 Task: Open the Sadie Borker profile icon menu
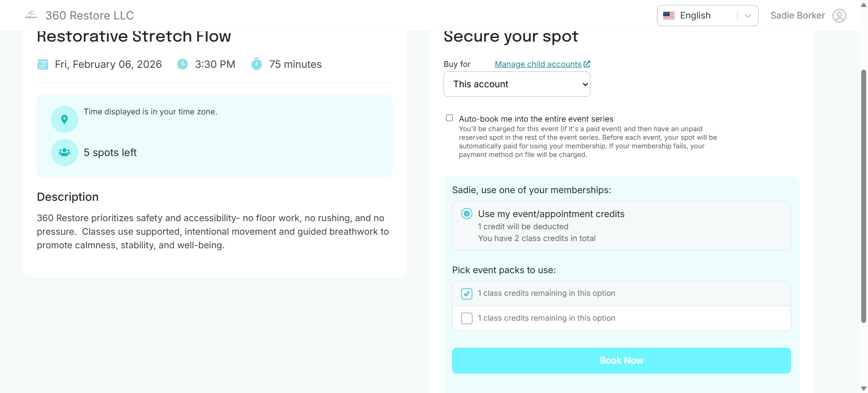[x=840, y=15]
